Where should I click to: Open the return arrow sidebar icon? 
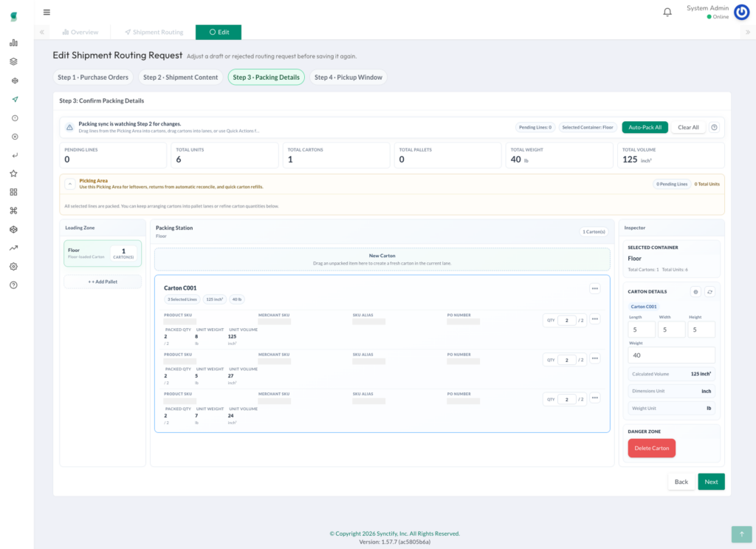coord(15,155)
